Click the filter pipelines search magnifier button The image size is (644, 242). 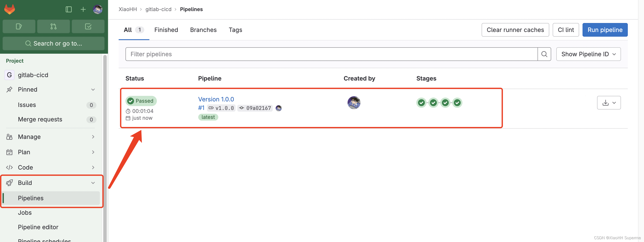544,54
